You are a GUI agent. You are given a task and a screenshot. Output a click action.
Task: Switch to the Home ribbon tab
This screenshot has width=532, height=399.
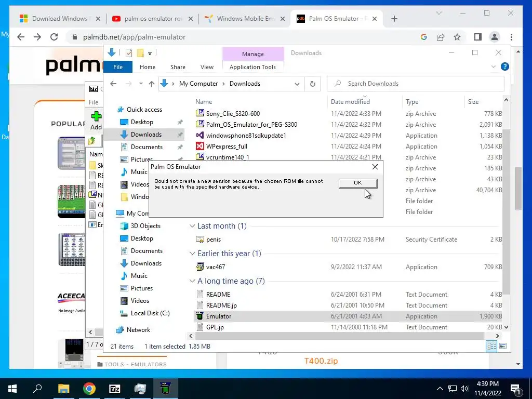pyautogui.click(x=147, y=67)
